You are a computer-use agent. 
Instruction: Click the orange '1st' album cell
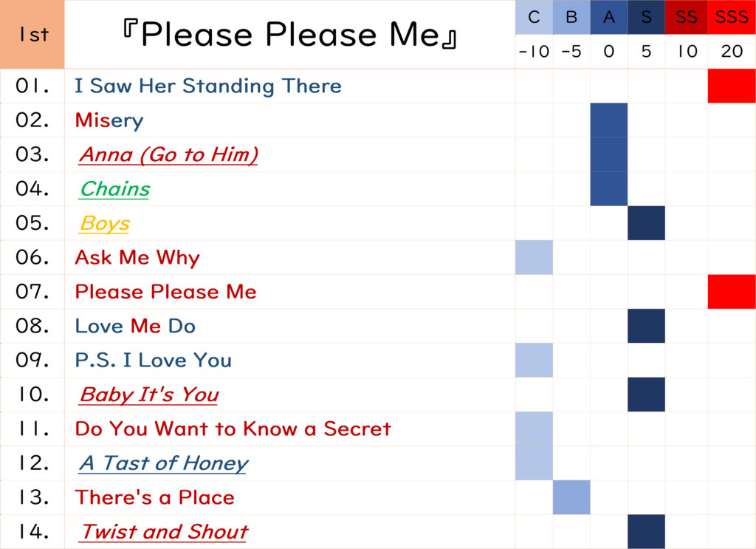[x=32, y=35]
